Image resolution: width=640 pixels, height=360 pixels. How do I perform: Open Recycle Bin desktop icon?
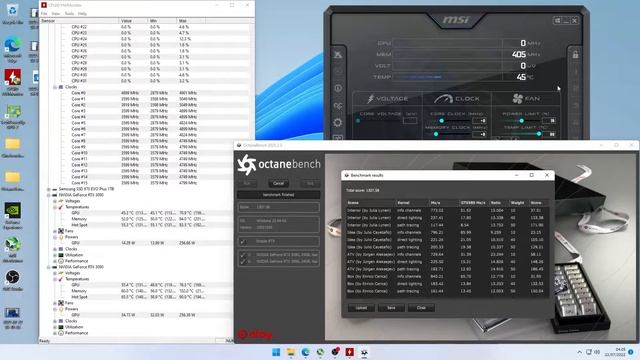[13, 13]
